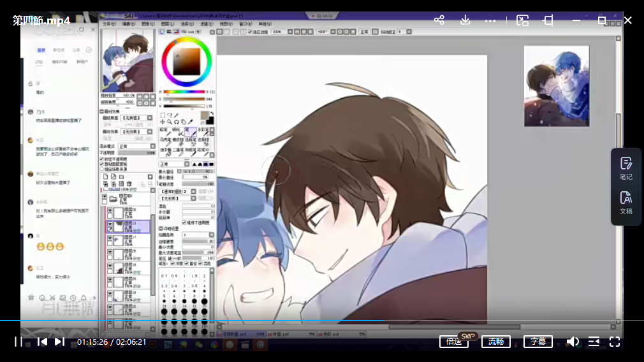Select the 马克笔 marker brush
The image size is (644, 362).
[165, 142]
